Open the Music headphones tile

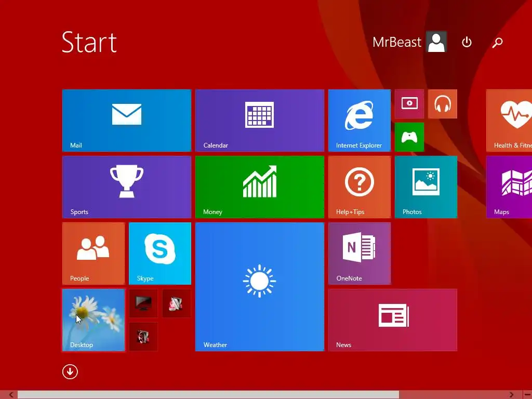point(443,104)
